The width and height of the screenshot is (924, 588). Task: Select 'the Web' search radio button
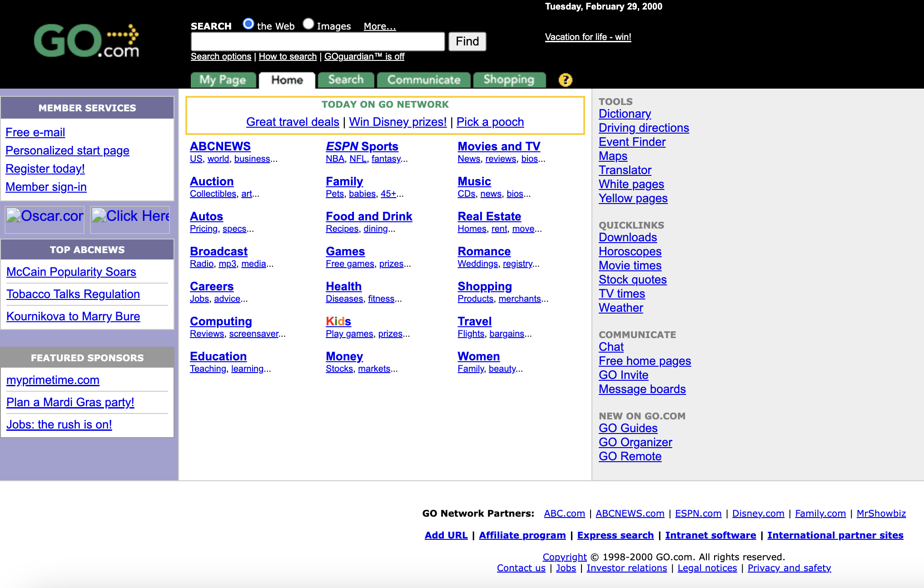tap(248, 24)
